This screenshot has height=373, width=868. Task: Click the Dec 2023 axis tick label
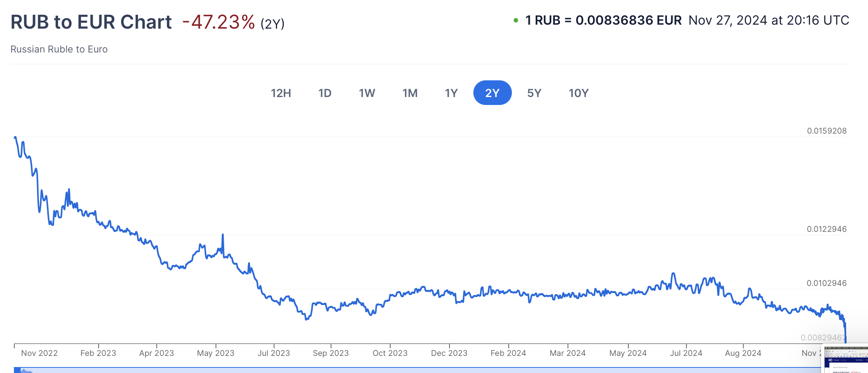(449, 353)
